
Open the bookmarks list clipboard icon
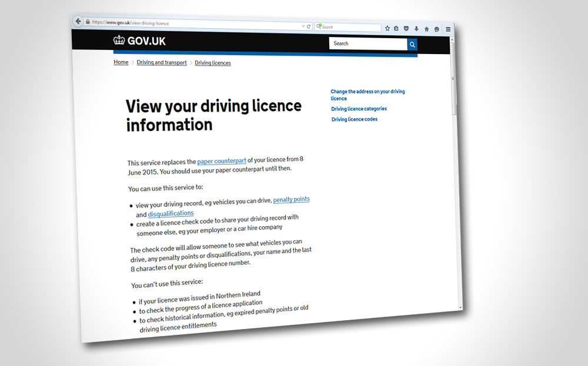(396, 28)
